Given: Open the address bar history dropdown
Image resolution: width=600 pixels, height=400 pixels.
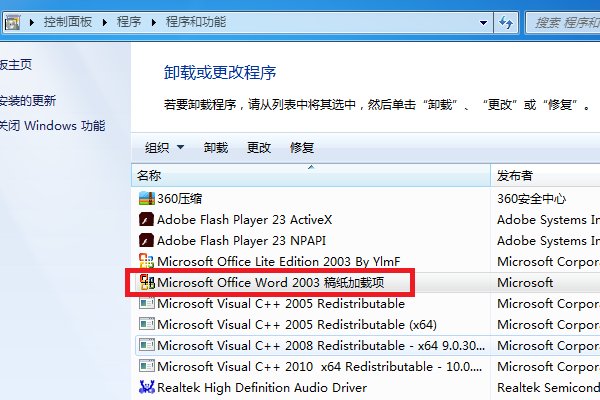Looking at the screenshot, I should click(x=483, y=23).
